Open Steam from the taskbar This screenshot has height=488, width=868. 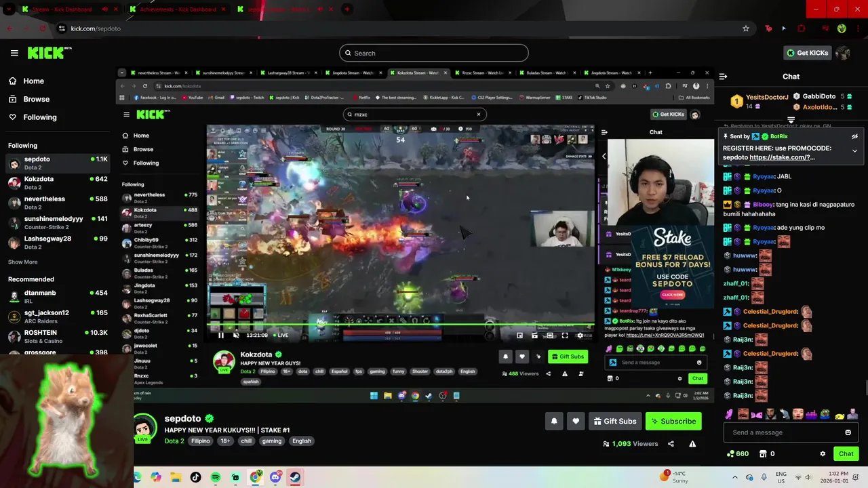295,477
